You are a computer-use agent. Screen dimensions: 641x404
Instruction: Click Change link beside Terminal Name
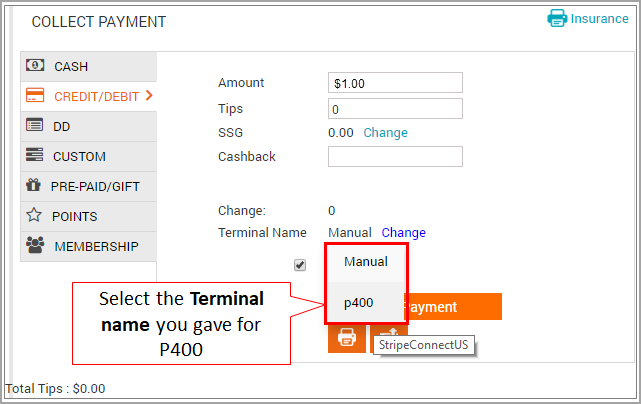pos(403,233)
